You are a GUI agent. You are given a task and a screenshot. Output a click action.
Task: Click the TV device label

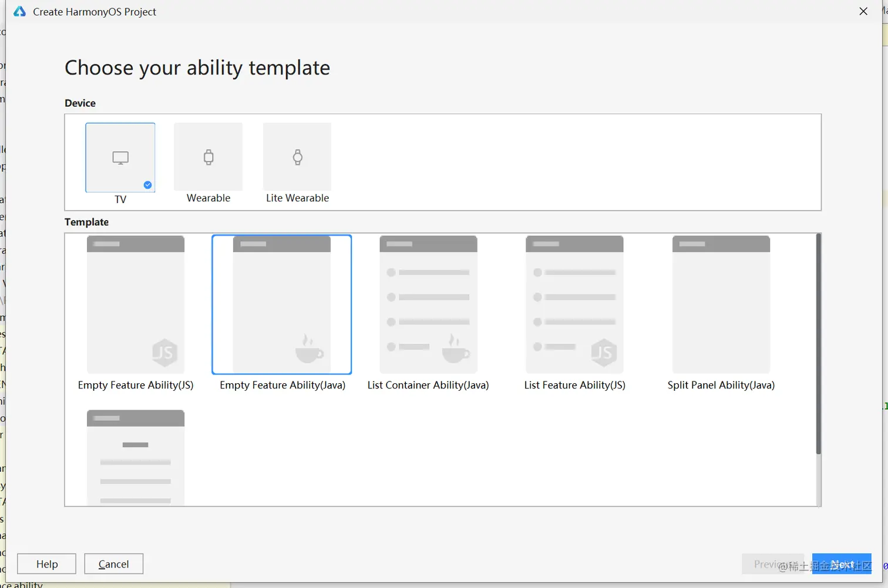[120, 200]
